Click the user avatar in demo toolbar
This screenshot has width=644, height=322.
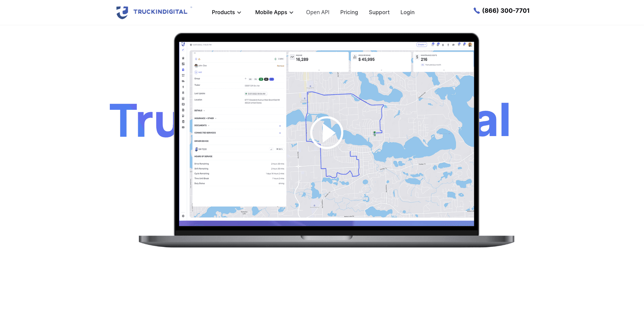470,44
